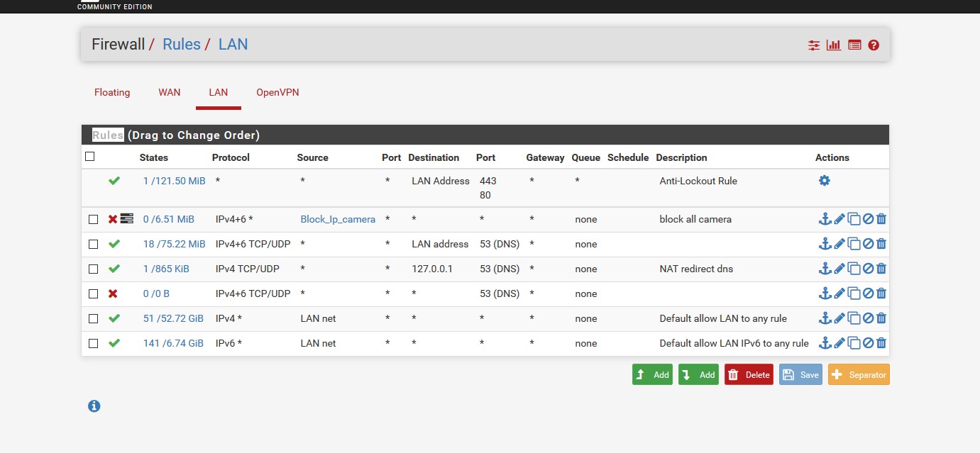Edit the NAT redirect dns rule
The height and width of the screenshot is (453, 980).
coord(839,269)
